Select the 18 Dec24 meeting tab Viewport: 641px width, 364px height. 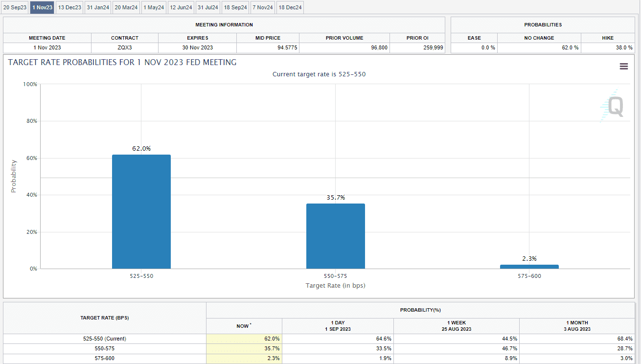[x=290, y=7]
